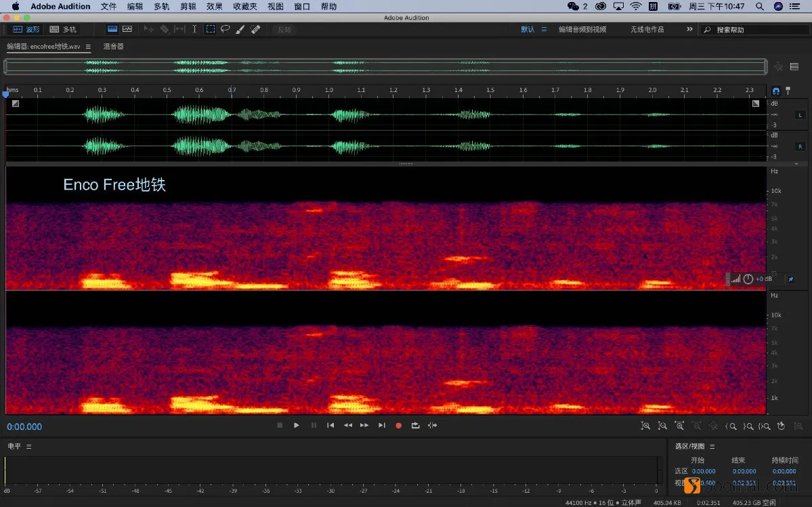Click the Stop playback button
This screenshot has width=812, height=507.
click(280, 425)
